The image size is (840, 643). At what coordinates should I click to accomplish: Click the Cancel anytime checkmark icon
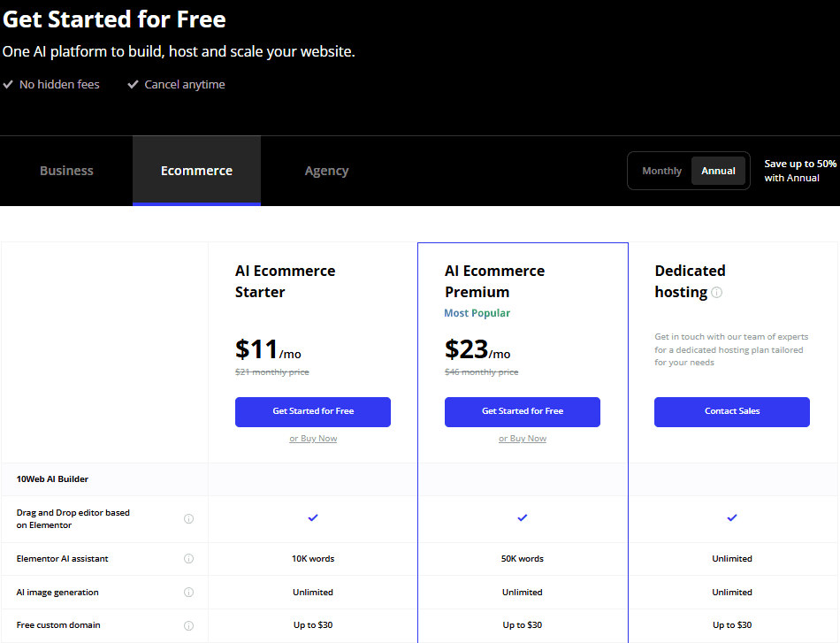tap(133, 84)
